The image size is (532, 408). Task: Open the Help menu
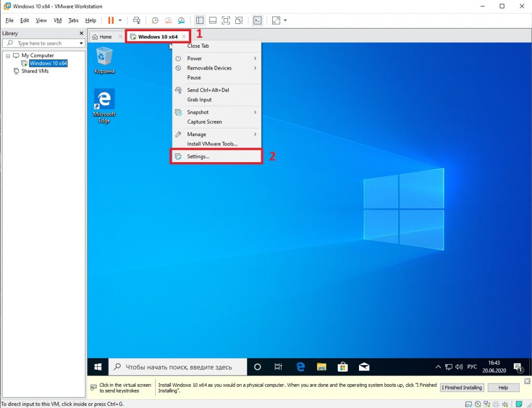(x=90, y=20)
